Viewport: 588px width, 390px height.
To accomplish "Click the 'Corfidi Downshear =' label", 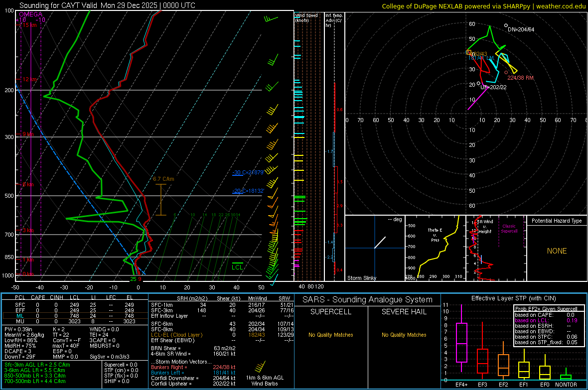I will (x=175, y=378).
